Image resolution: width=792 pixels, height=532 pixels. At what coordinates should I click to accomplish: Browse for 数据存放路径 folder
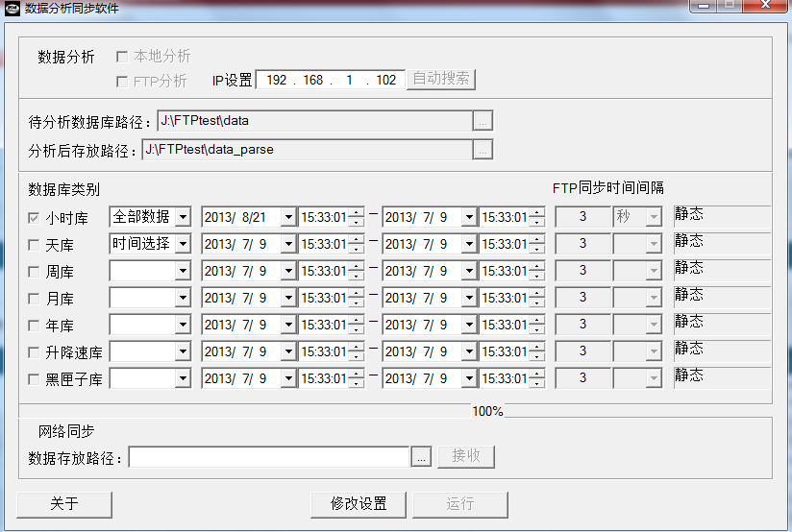pos(421,457)
